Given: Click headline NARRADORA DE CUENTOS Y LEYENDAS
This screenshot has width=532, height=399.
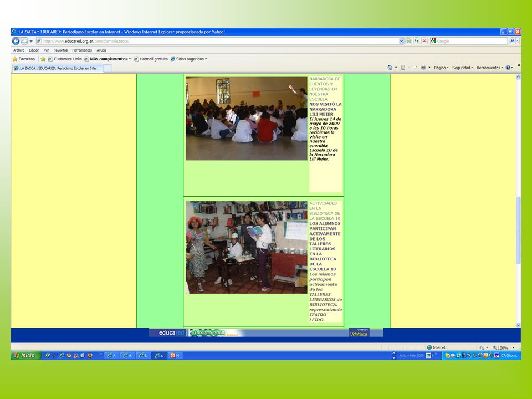Looking at the screenshot, I should 325,89.
